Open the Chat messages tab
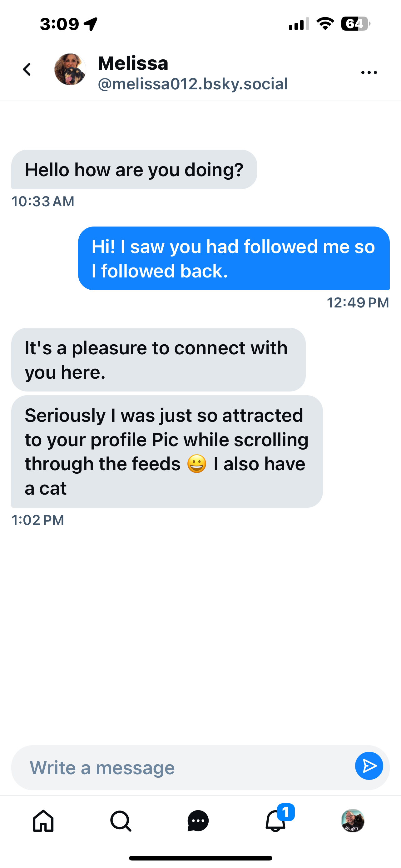Image resolution: width=401 pixels, height=868 pixels. click(198, 821)
